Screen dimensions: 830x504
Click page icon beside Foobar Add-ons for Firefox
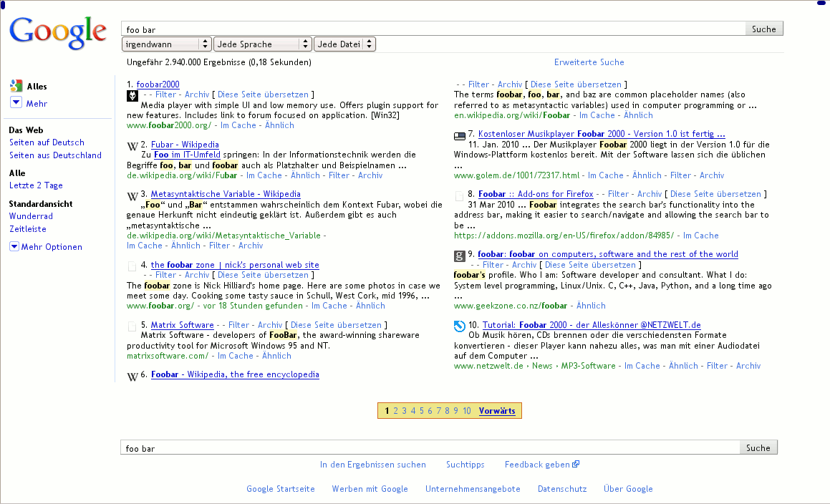click(x=460, y=196)
